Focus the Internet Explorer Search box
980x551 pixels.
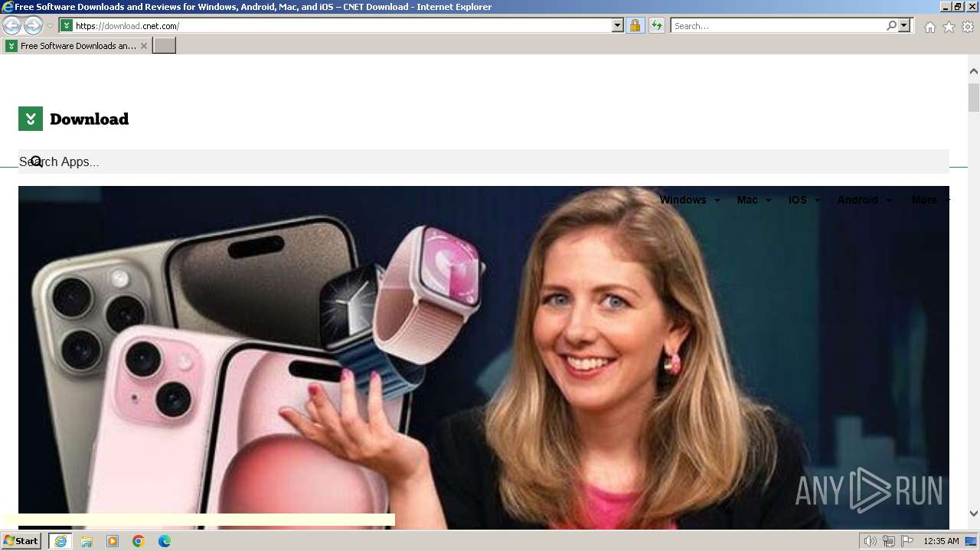[x=777, y=26]
